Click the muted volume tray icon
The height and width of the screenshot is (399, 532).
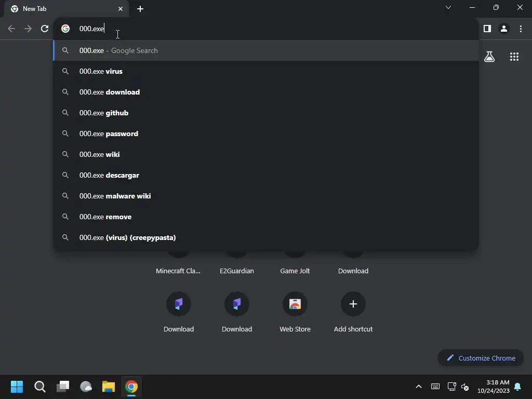pyautogui.click(x=465, y=387)
